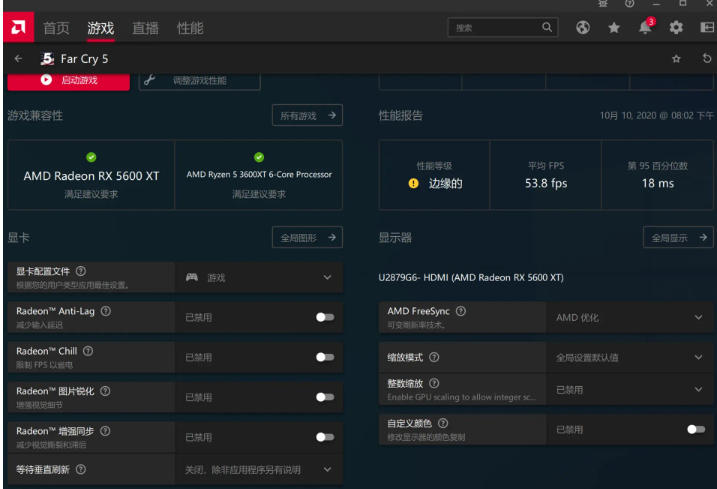717x489 pixels.
Task: Click help icon next to AMD FreeSync
Action: point(461,311)
